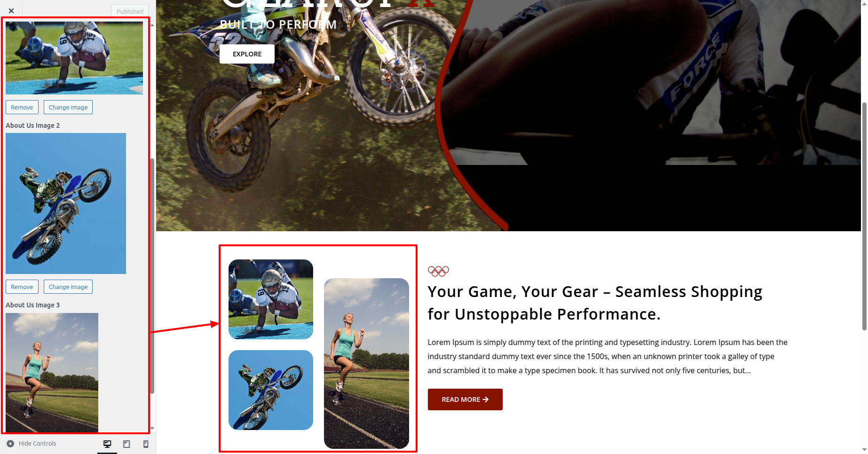868x454 pixels.
Task: Close the customizer with the X icon
Action: (x=11, y=10)
